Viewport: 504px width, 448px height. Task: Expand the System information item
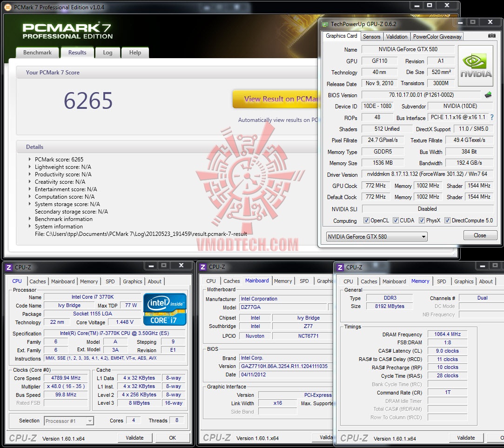tap(30, 226)
